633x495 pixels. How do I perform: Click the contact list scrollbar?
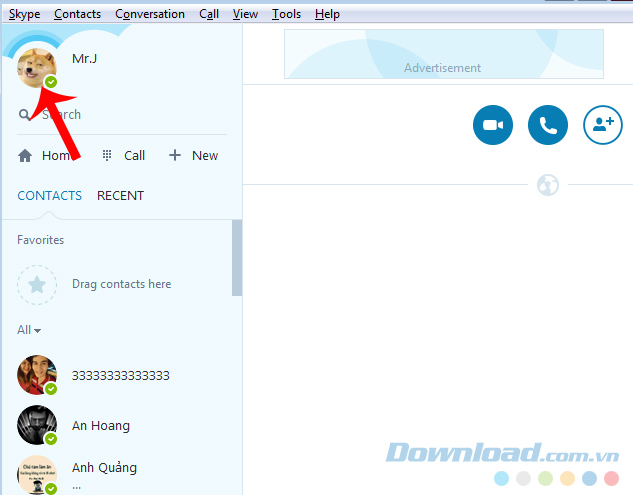[x=237, y=258]
